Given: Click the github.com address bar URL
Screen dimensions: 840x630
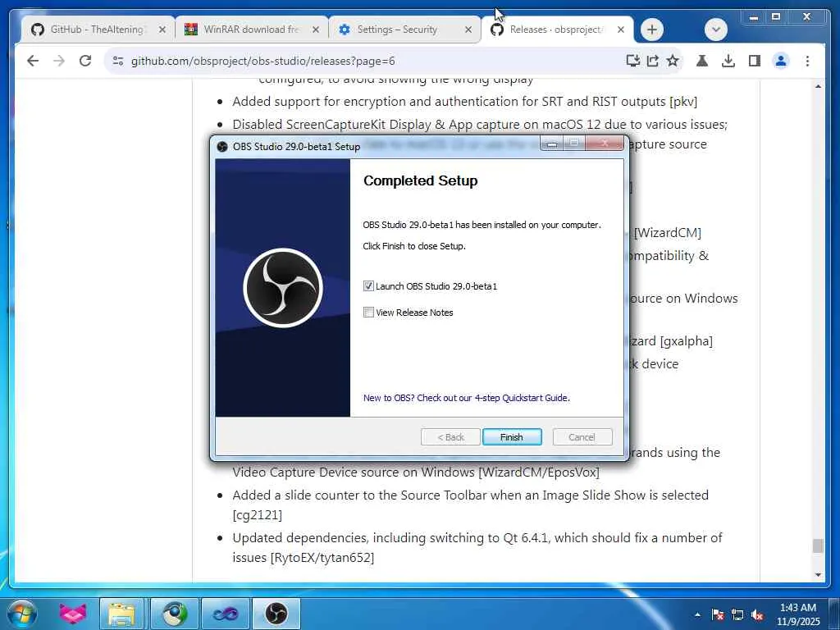Looking at the screenshot, I should click(x=263, y=61).
